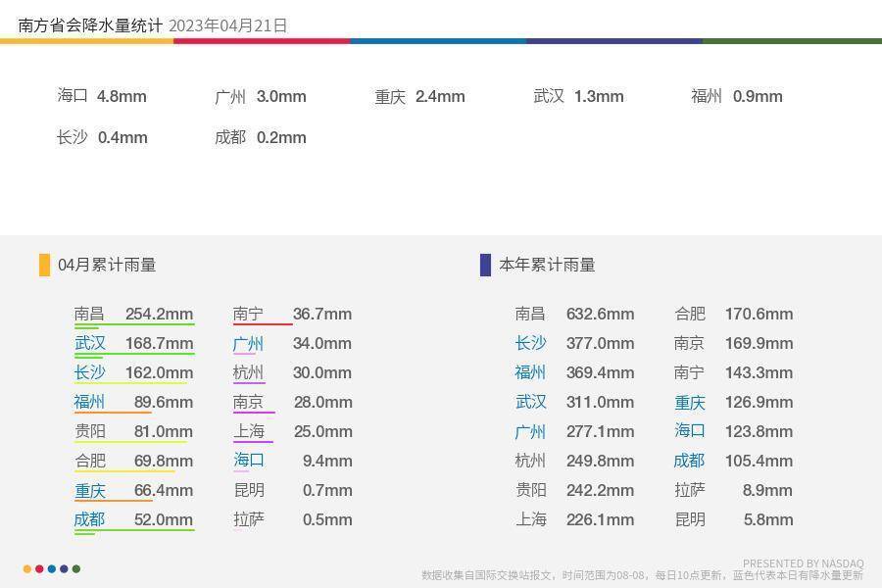This screenshot has width=882, height=588.
Task: Click the yellow dot in the footer dots
Action: 27,568
